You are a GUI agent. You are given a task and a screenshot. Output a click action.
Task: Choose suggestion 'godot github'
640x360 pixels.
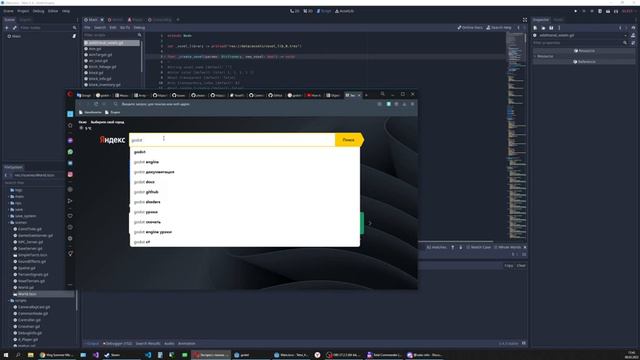coord(244,192)
